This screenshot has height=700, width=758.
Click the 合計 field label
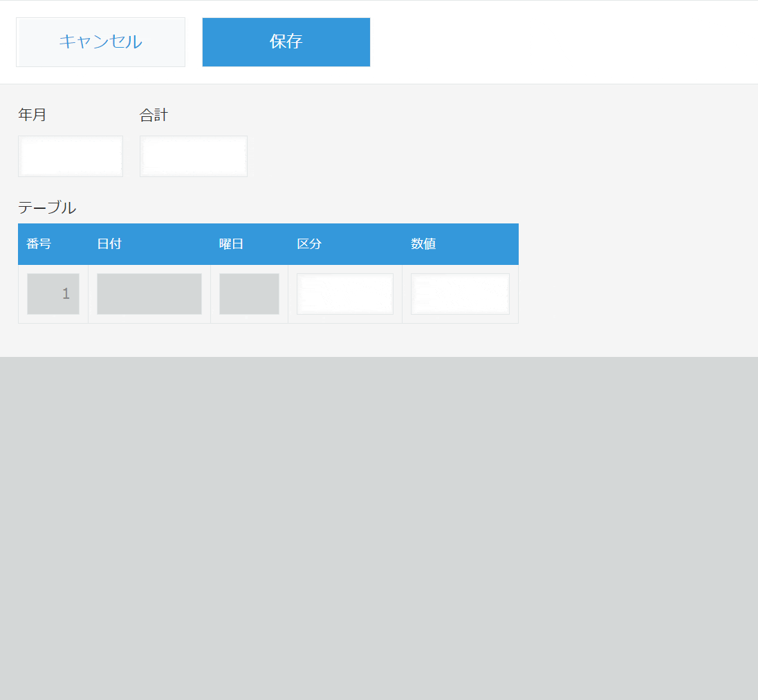[x=154, y=115]
